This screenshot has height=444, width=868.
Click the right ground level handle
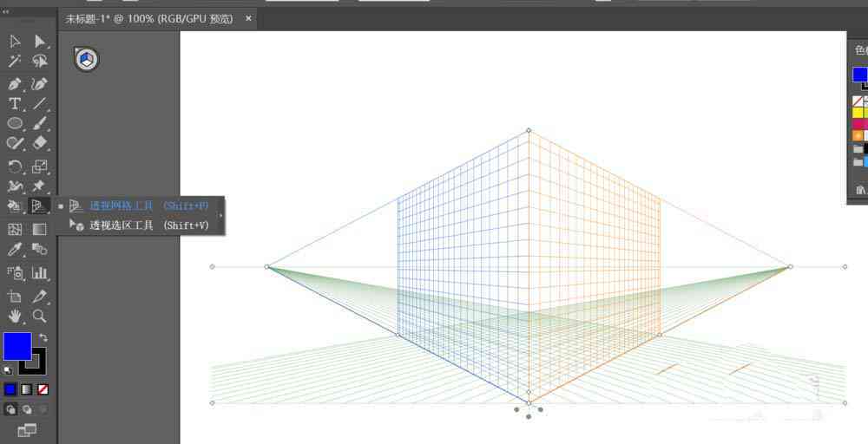(x=845, y=403)
